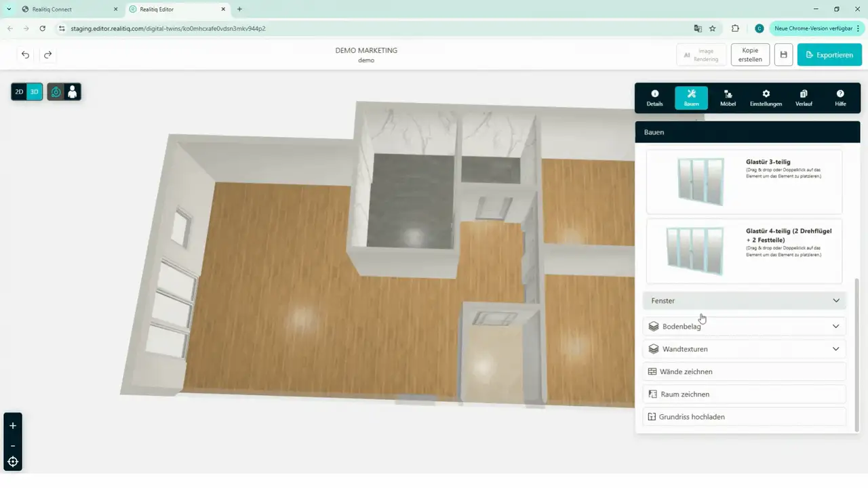Viewport: 868px width, 488px height.
Task: Open the Möbel tab
Action: tap(728, 98)
